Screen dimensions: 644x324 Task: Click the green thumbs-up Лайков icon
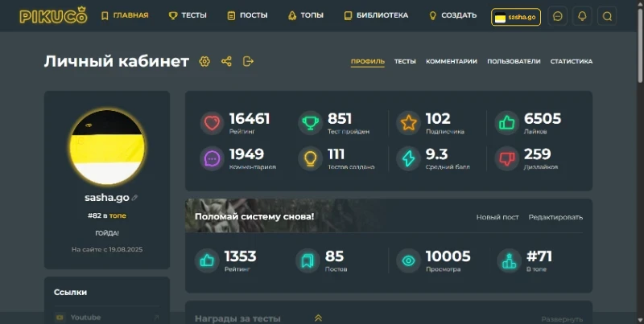(506, 123)
